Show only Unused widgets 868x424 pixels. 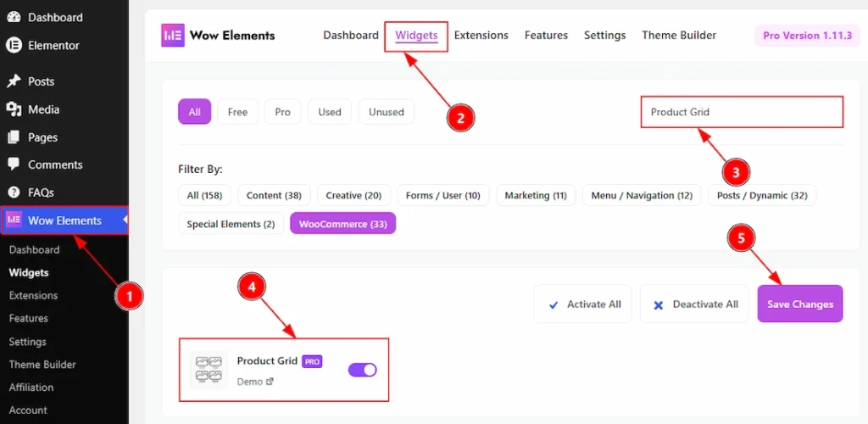click(x=387, y=112)
